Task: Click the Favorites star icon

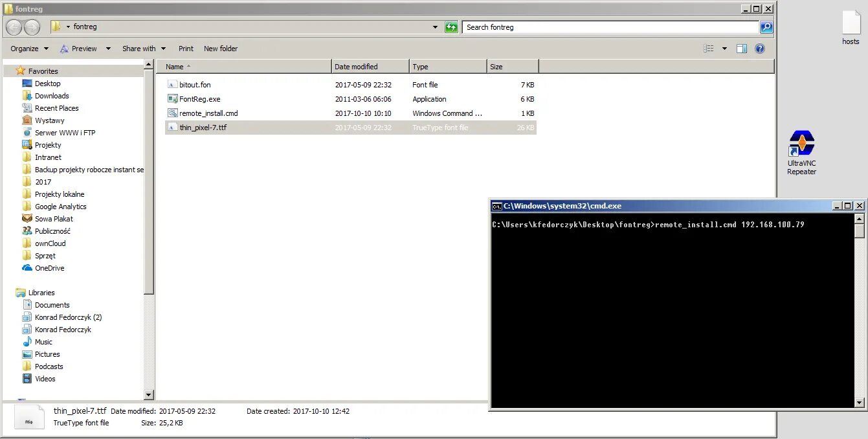Action: click(21, 71)
